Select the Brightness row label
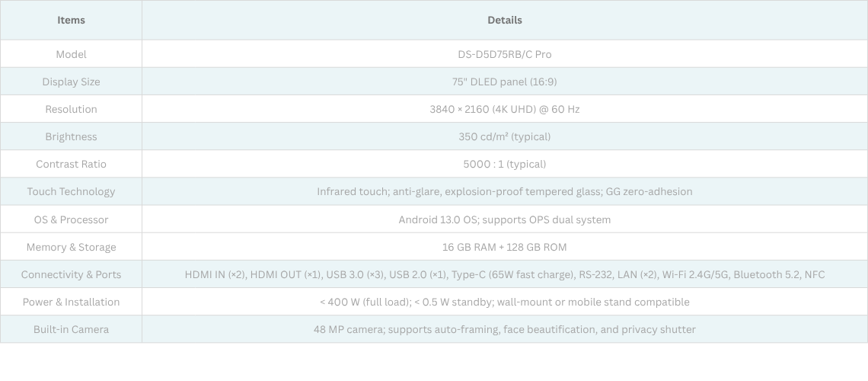 click(x=71, y=136)
